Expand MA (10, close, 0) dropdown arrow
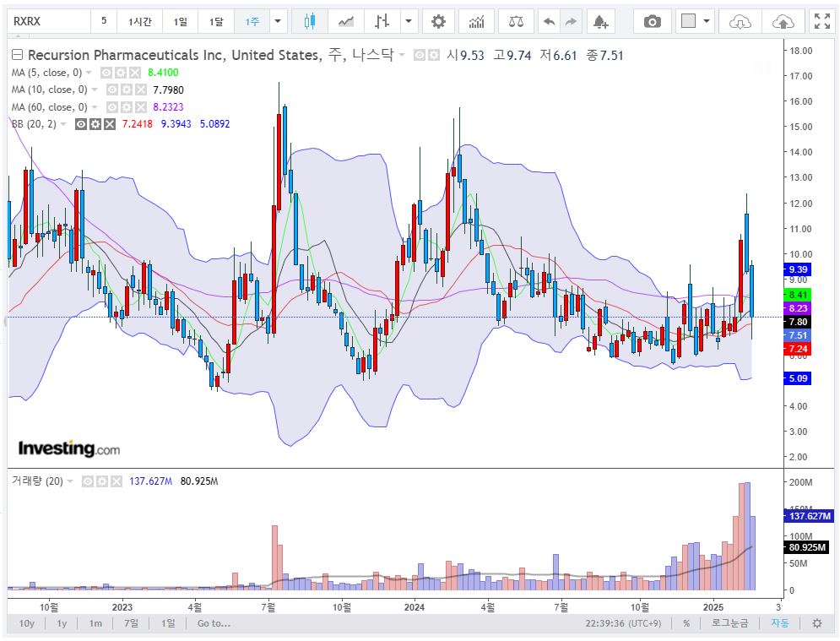The width and height of the screenshot is (840, 641). [x=95, y=90]
